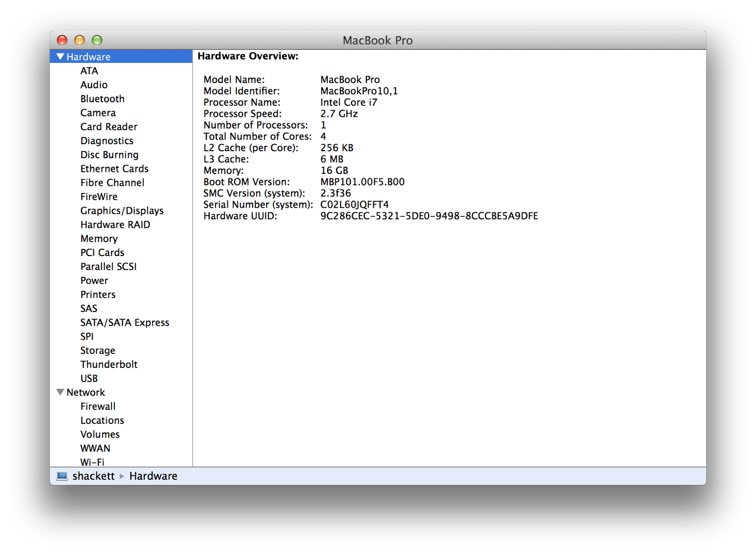Click Hardware in the path bar
Screen dimensions: 756x554
click(x=153, y=476)
